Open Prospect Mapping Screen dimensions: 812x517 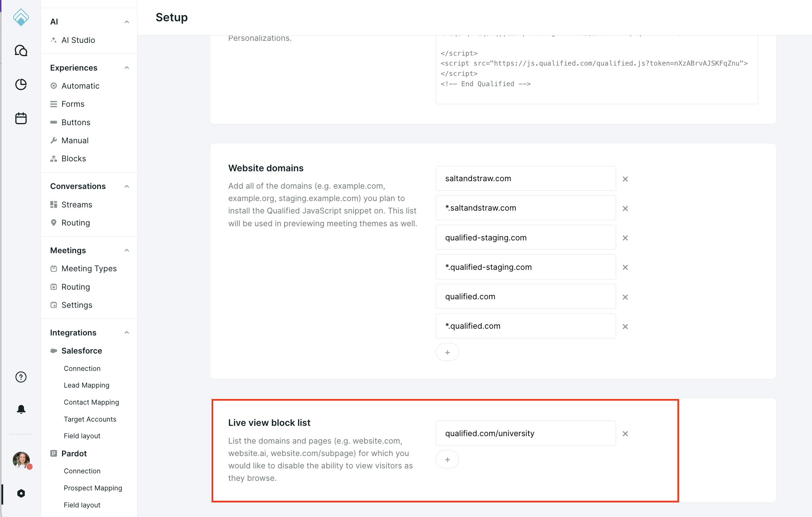click(x=93, y=488)
